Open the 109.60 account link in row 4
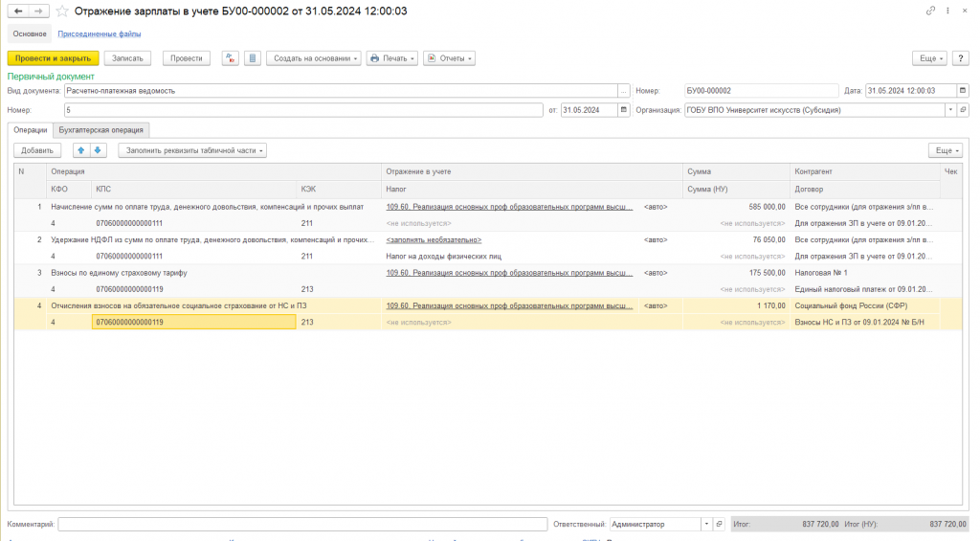Viewport: 980px width, 541px height. tap(509, 305)
